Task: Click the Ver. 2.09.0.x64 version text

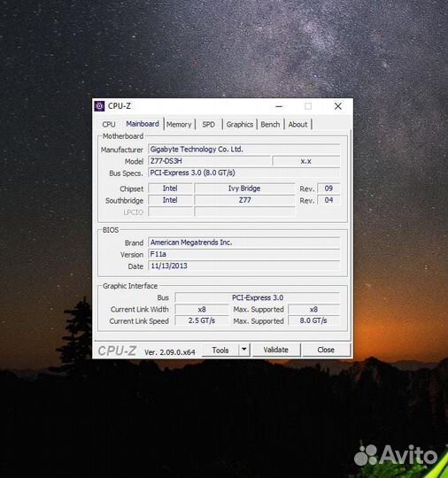Action: (x=170, y=352)
